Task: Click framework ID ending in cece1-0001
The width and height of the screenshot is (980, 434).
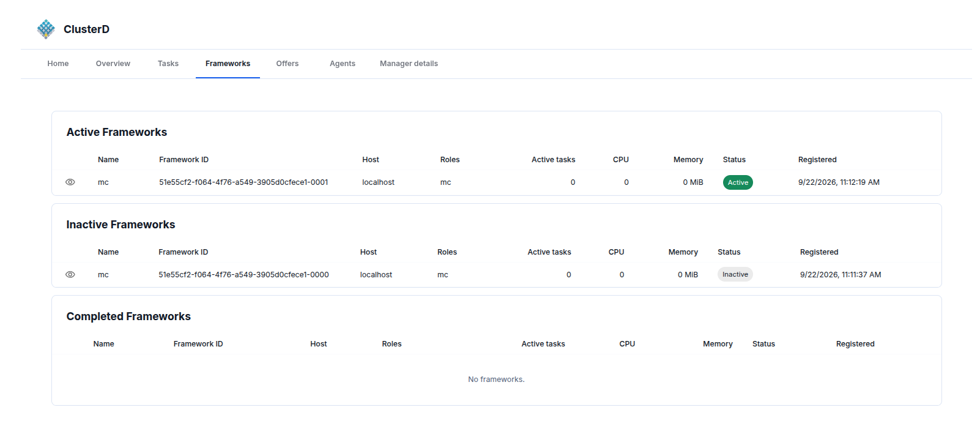Action: coord(243,182)
